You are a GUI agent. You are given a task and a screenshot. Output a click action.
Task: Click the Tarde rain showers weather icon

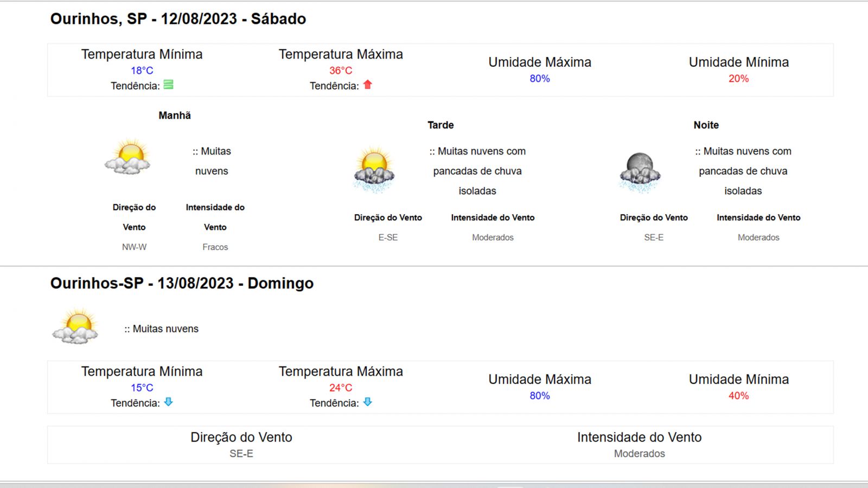374,170
